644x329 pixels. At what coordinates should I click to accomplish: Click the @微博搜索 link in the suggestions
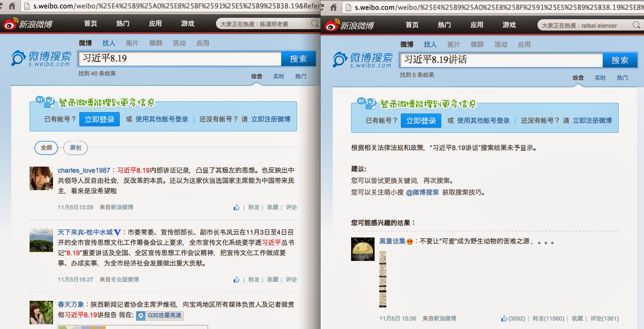point(422,192)
